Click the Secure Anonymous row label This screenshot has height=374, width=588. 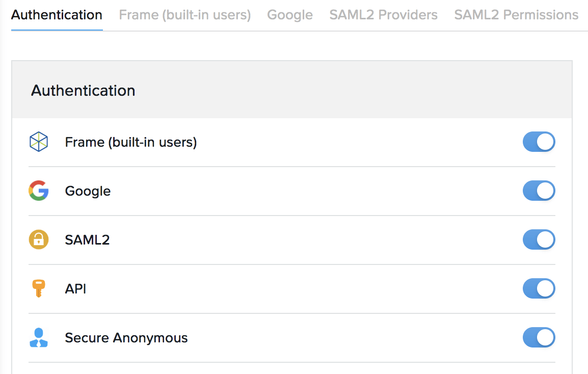point(126,338)
